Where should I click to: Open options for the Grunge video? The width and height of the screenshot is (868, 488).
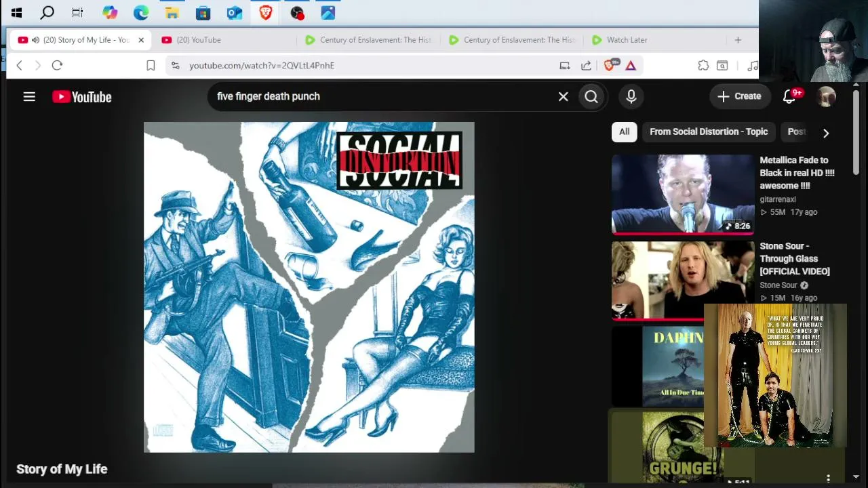(x=828, y=479)
